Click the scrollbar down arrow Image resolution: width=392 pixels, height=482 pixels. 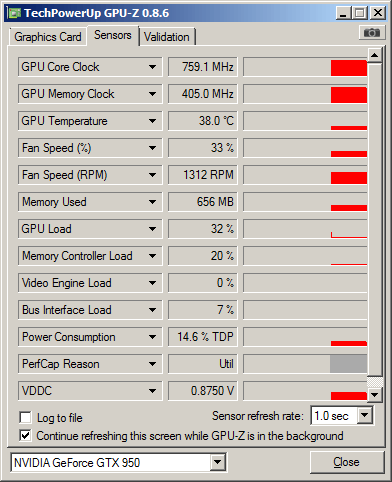click(375, 395)
